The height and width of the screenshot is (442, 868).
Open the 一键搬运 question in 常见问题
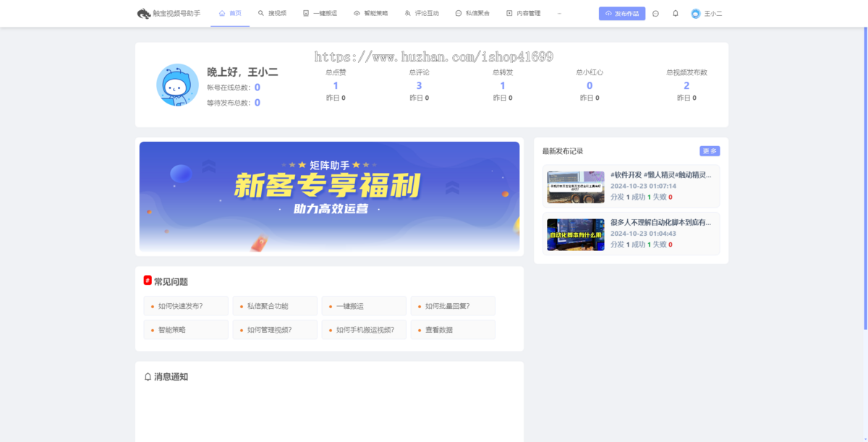(x=364, y=306)
